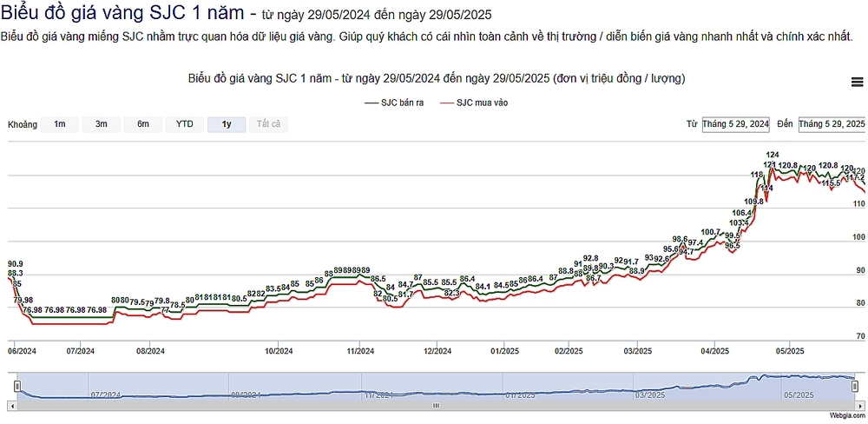Click the chart title above the legend

pos(437,79)
